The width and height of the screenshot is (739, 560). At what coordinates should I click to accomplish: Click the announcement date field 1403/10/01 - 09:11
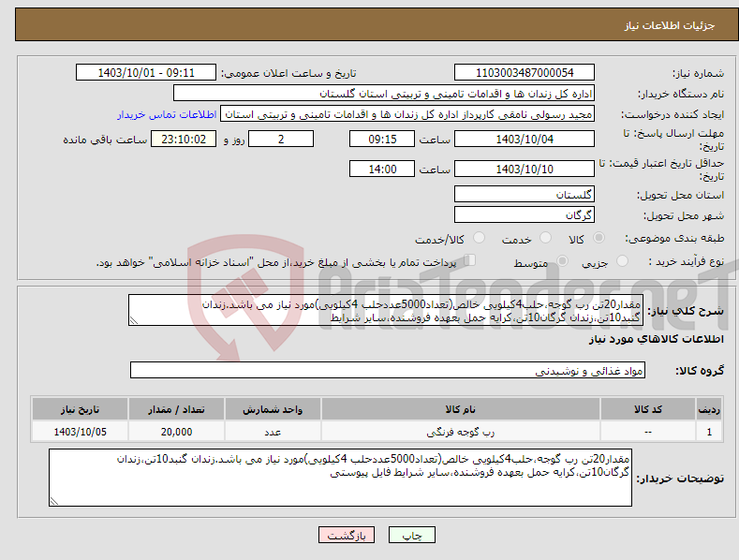(146, 73)
